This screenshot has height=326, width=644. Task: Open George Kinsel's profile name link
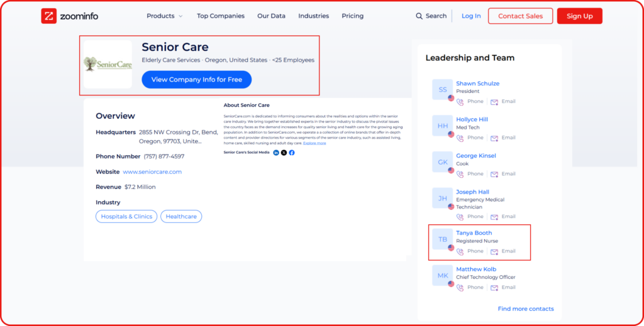pos(476,156)
